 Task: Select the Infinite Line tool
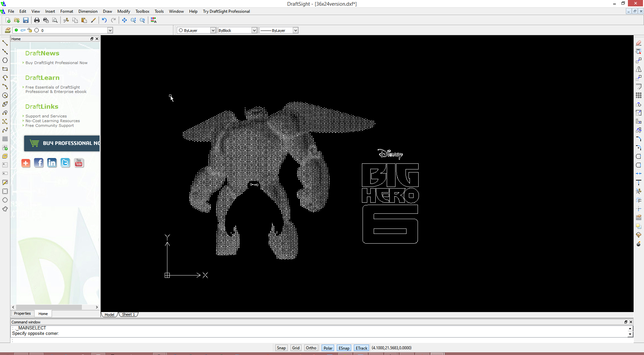(5, 52)
